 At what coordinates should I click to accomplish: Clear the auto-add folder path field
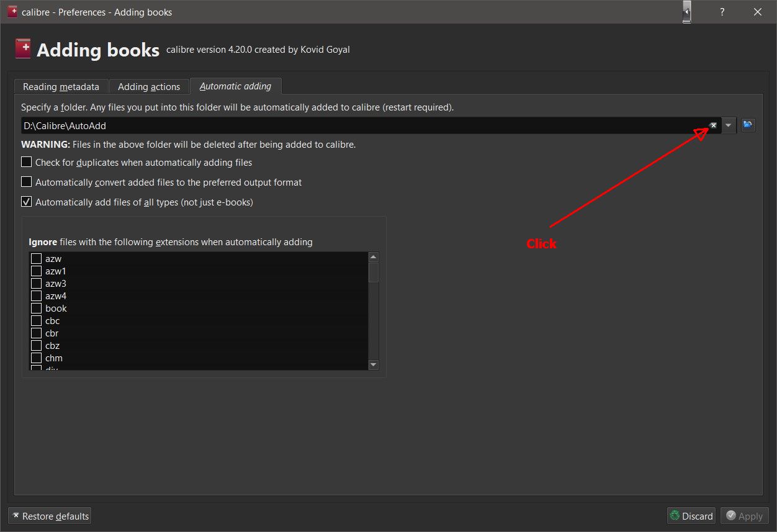tap(714, 125)
